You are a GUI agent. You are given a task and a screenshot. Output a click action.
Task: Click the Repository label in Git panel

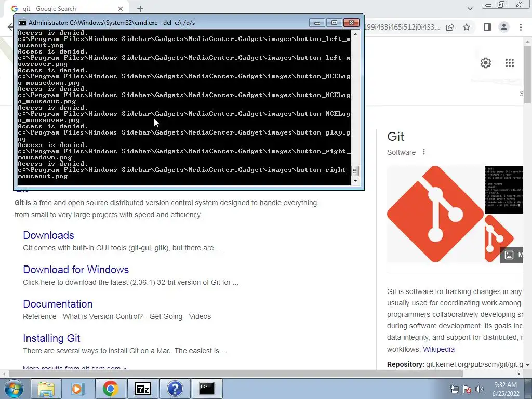[x=405, y=364]
